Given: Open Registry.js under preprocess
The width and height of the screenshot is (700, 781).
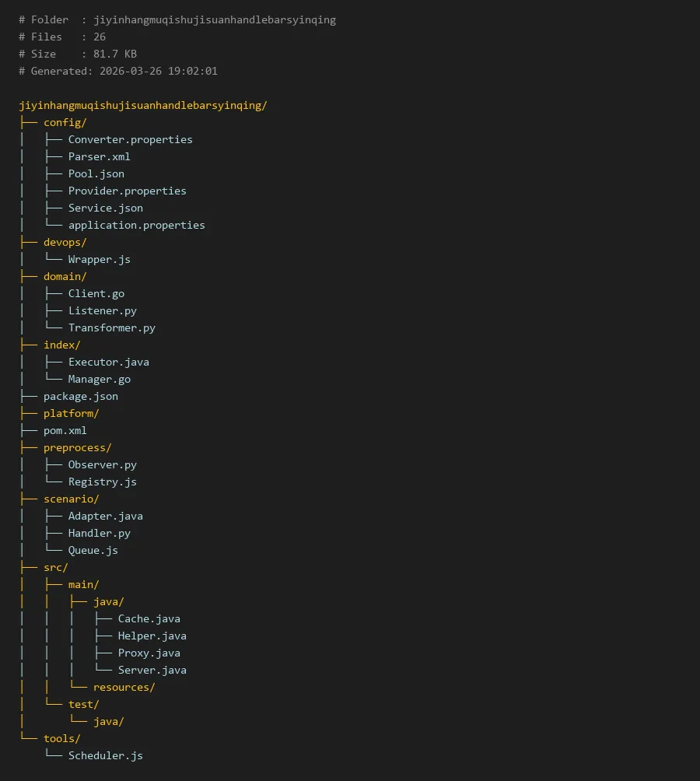Looking at the screenshot, I should [x=102, y=482].
